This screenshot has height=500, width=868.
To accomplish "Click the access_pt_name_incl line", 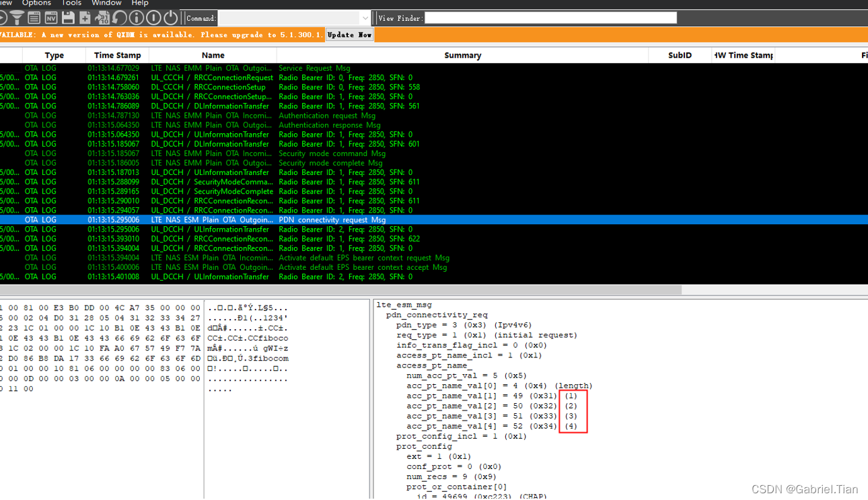I will pos(469,355).
